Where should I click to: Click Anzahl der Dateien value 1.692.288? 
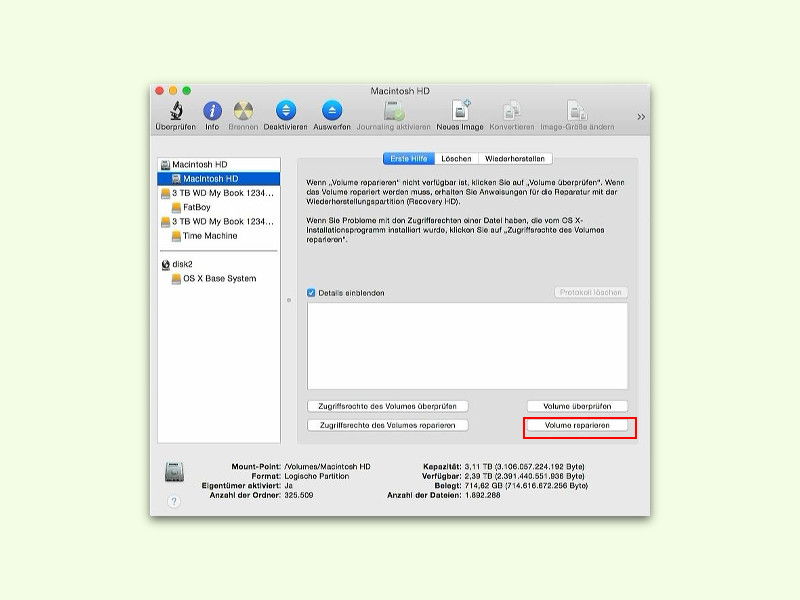[x=483, y=495]
